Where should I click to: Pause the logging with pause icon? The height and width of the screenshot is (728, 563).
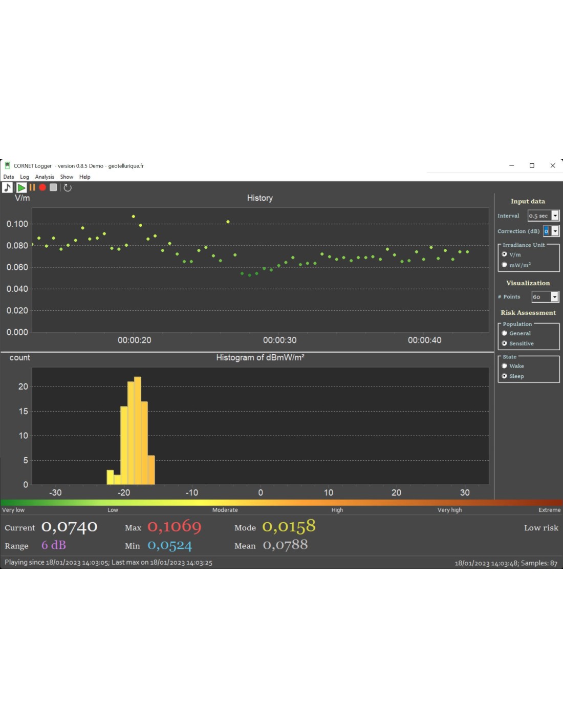point(32,188)
